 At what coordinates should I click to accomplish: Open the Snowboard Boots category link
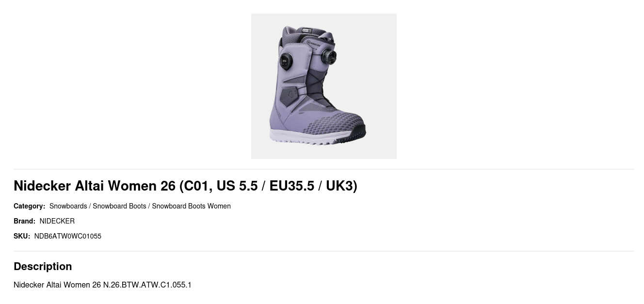[x=119, y=206]
